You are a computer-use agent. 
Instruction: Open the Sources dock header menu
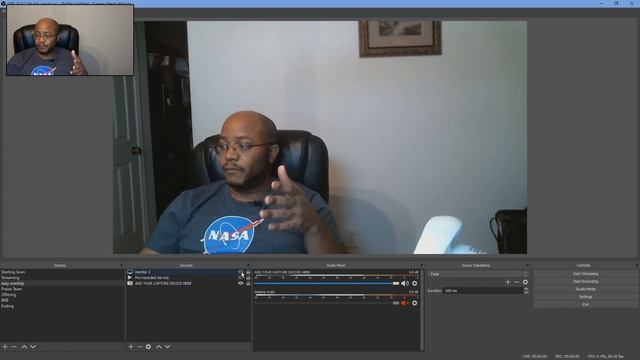pos(248,266)
